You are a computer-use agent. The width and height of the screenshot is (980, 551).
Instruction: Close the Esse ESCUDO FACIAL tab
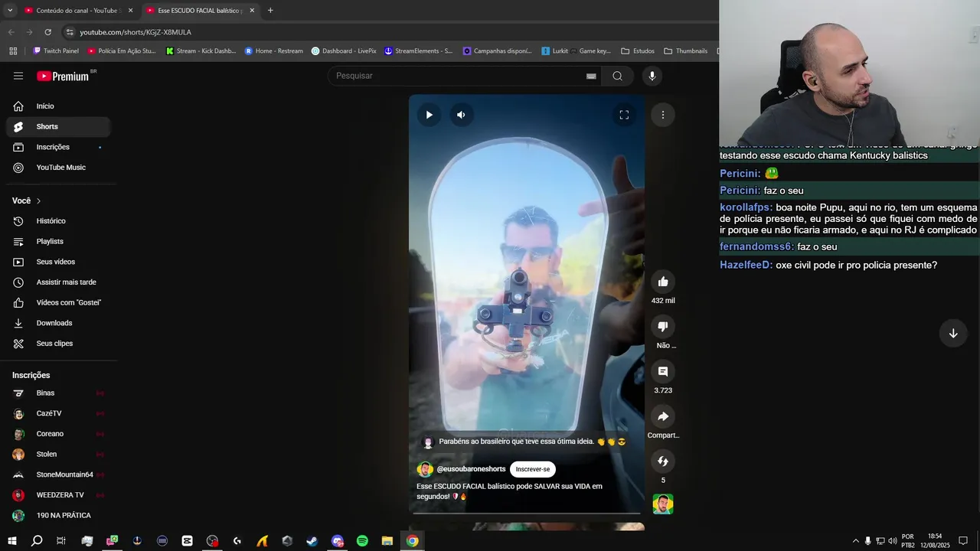[x=252, y=11]
